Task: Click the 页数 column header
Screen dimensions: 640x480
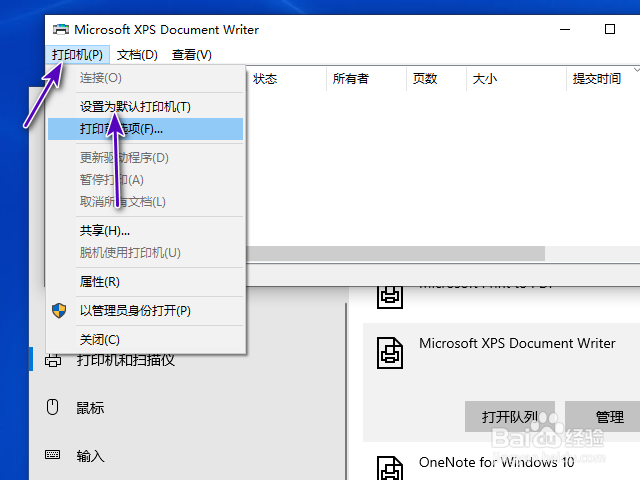Action: (x=436, y=78)
